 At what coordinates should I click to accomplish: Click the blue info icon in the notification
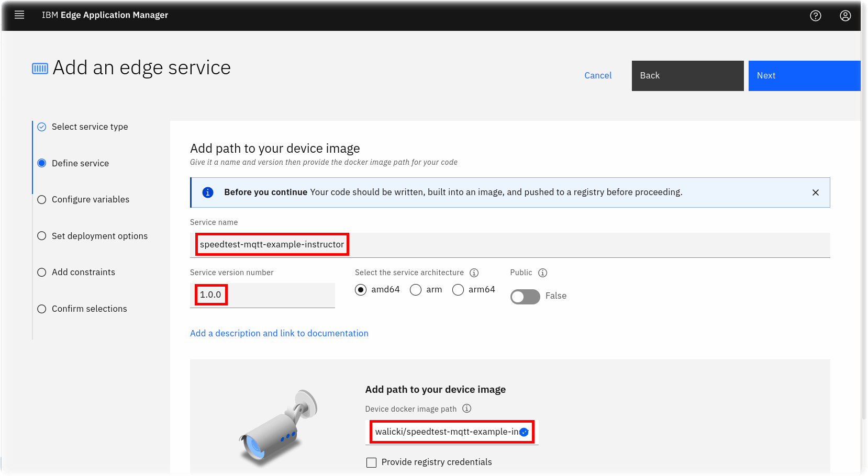pyautogui.click(x=208, y=192)
